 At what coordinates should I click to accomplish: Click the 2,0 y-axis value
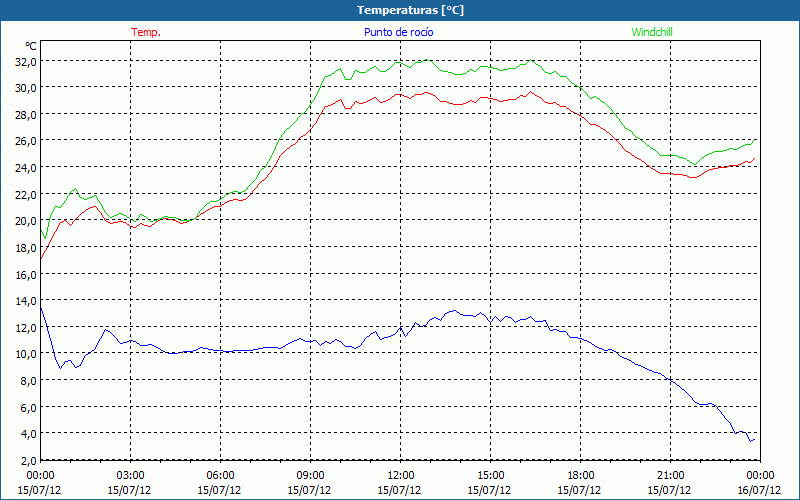pyautogui.click(x=28, y=461)
